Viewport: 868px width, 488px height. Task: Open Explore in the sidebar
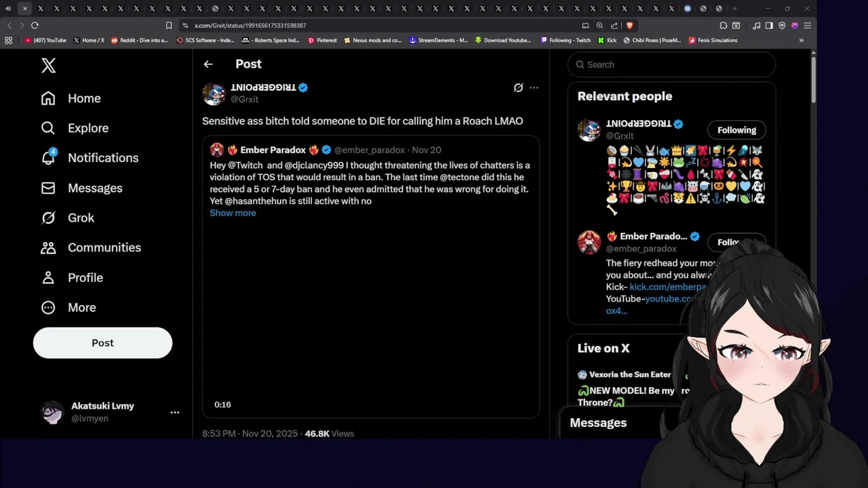click(75, 128)
